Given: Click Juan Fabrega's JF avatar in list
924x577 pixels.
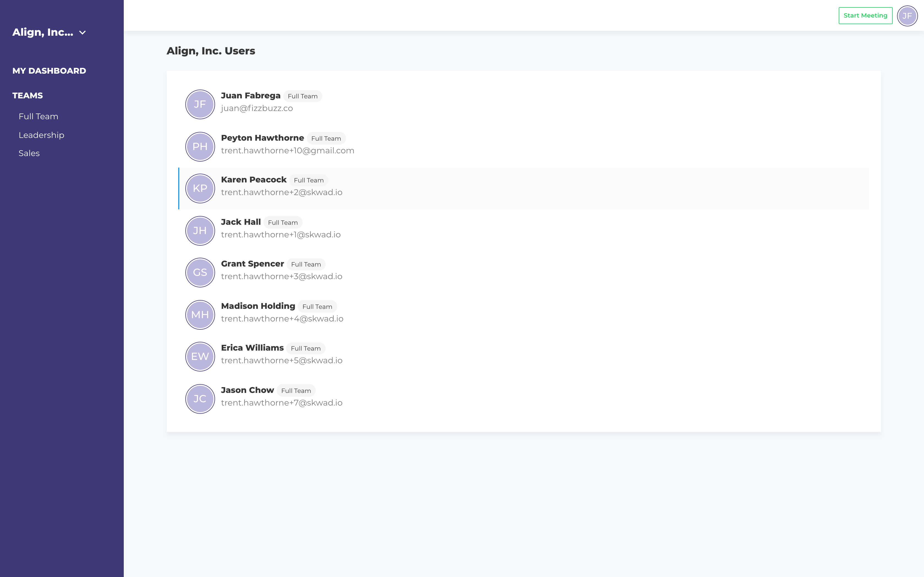Looking at the screenshot, I should click(x=200, y=104).
